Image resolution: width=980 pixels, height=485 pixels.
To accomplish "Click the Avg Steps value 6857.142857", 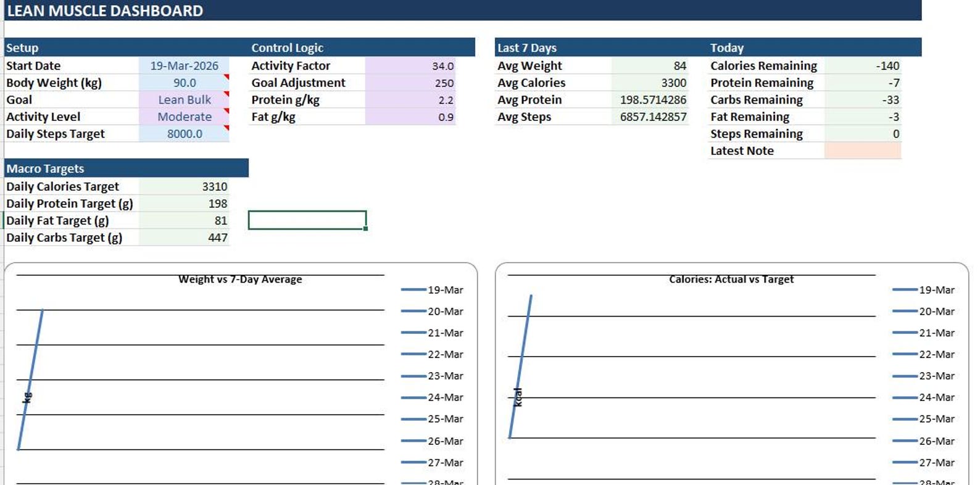I will pos(650,117).
